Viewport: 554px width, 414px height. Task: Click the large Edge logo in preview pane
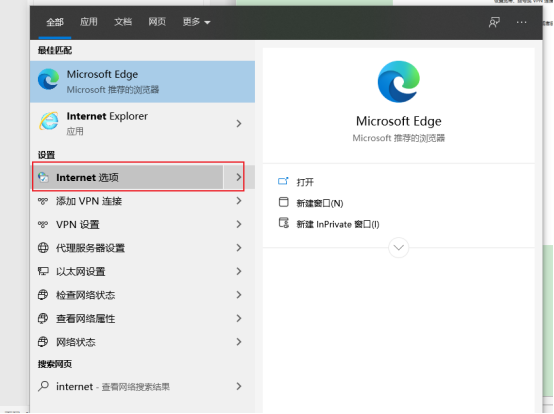coord(399,82)
